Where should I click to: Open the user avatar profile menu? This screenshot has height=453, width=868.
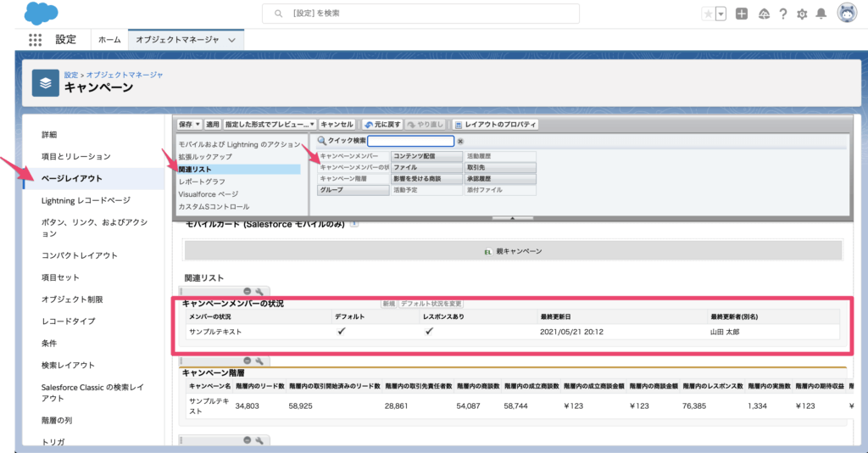pos(846,14)
